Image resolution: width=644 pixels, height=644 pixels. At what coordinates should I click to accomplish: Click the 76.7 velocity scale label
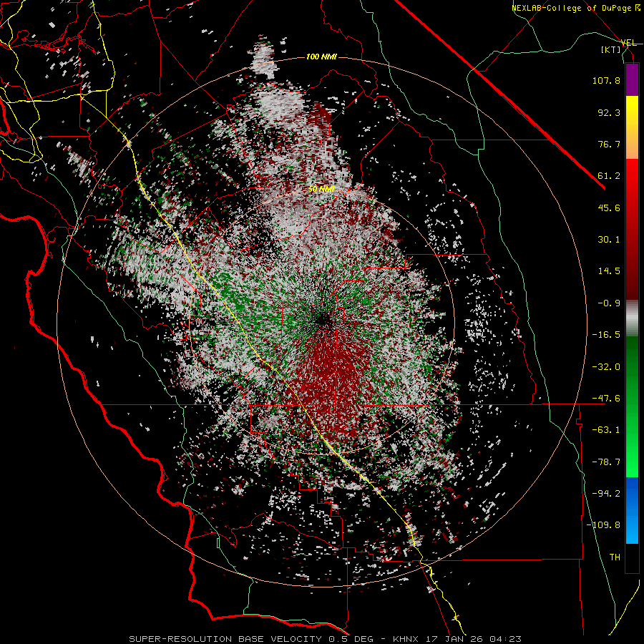[x=609, y=144]
